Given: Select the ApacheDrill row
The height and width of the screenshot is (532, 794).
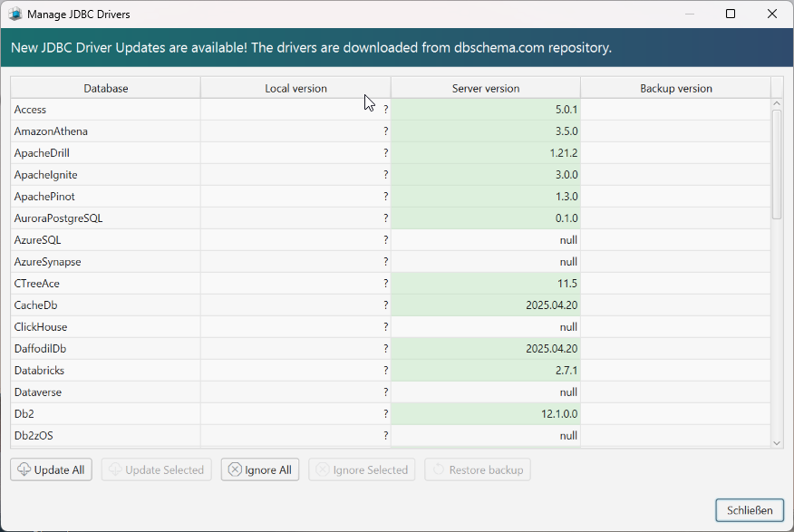Looking at the screenshot, I should [x=391, y=153].
